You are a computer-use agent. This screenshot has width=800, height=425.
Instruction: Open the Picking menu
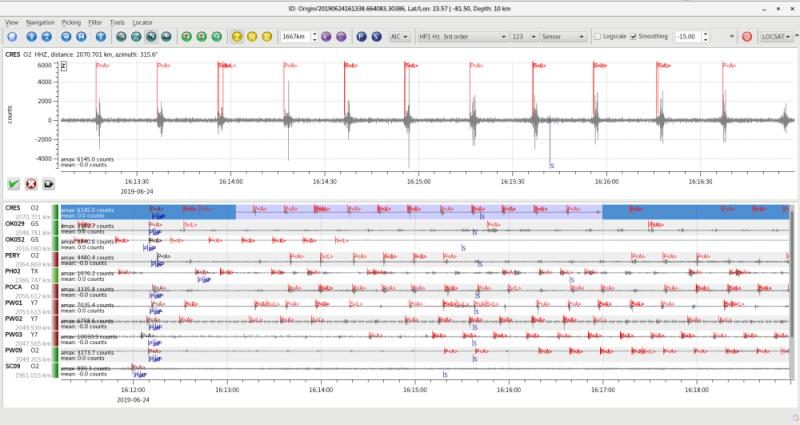(x=71, y=22)
